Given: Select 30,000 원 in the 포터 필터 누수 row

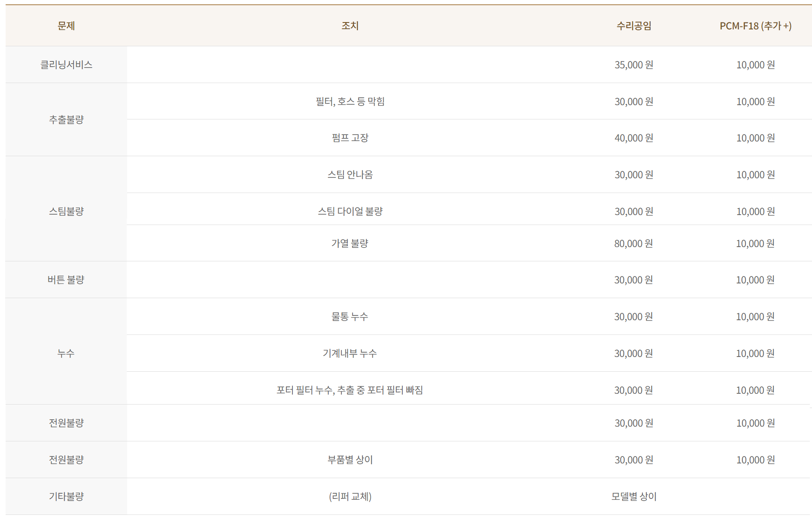Looking at the screenshot, I should (634, 390).
